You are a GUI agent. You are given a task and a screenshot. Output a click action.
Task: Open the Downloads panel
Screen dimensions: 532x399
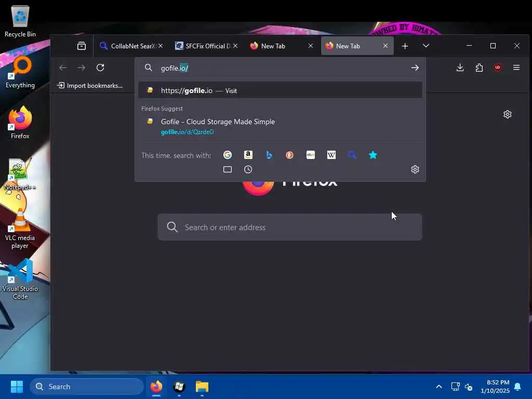[x=460, y=68]
